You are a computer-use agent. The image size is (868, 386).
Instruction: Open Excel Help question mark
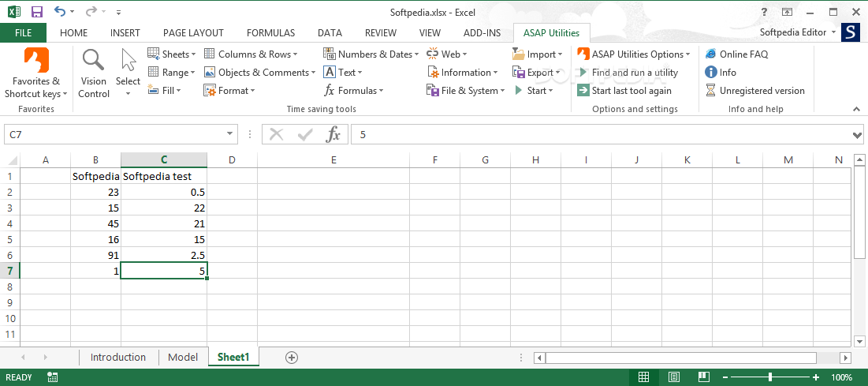point(765,12)
